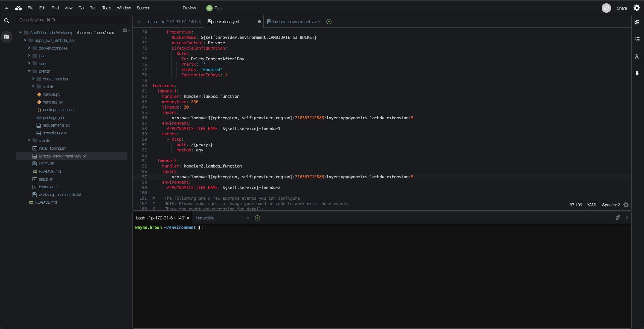Hide the menu bar with the top-left arrow
Image resolution: width=644 pixels, height=329 pixels.
(7, 8)
